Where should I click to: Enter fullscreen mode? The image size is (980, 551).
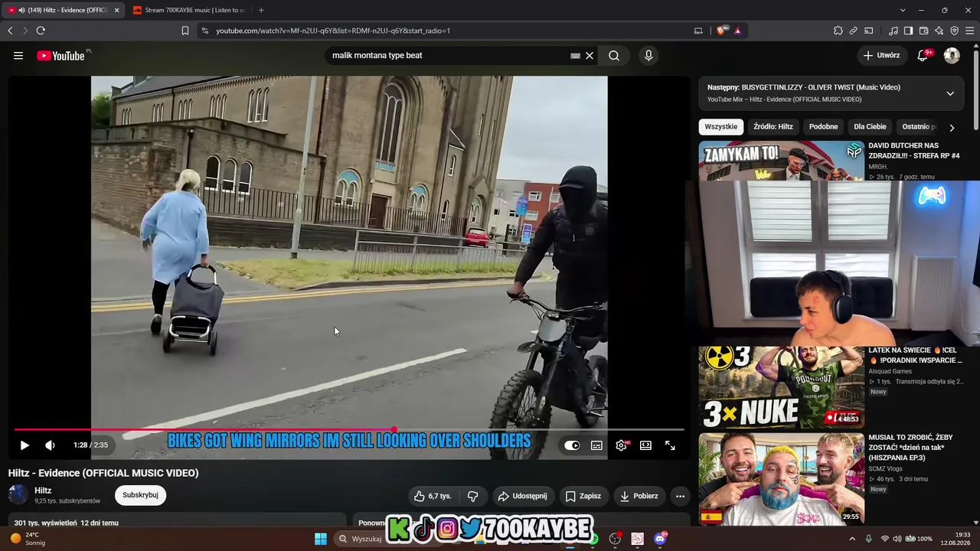coord(670,445)
